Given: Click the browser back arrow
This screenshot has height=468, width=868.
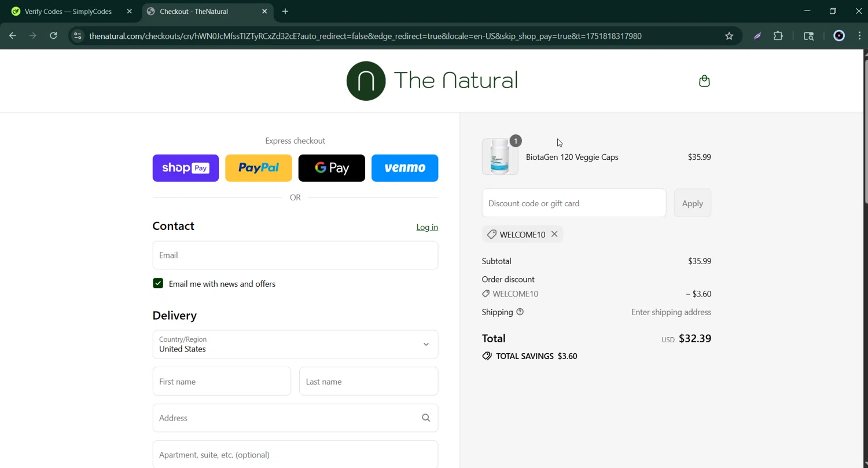Looking at the screenshot, I should pyautogui.click(x=13, y=36).
